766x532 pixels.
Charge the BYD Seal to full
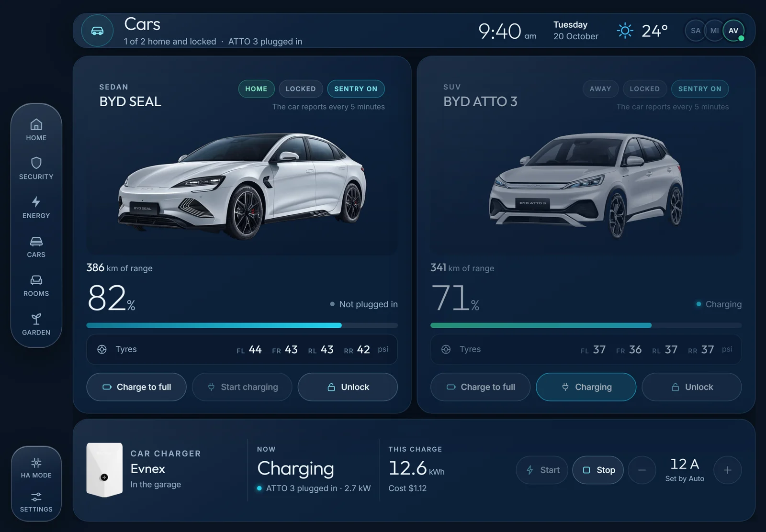coord(136,387)
